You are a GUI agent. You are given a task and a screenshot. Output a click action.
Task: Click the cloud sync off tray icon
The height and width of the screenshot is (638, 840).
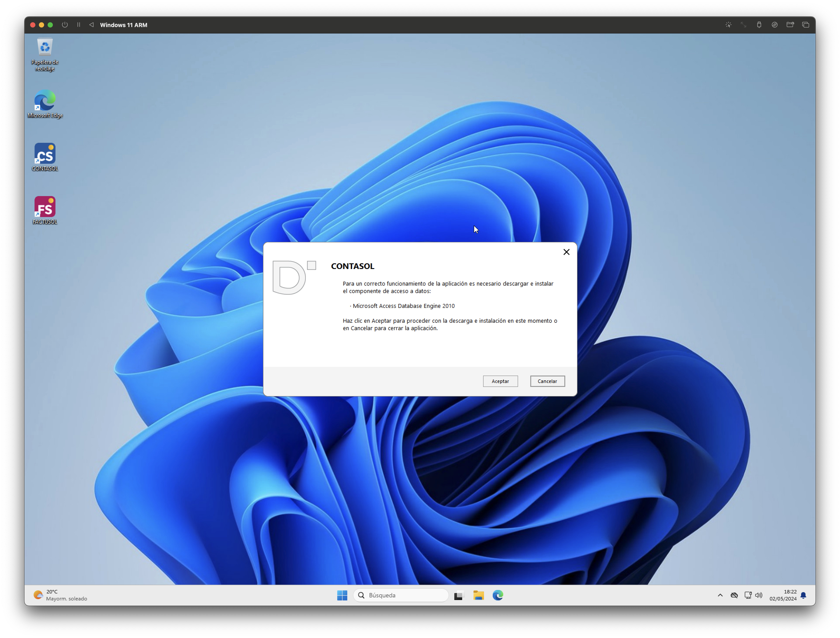pos(734,595)
